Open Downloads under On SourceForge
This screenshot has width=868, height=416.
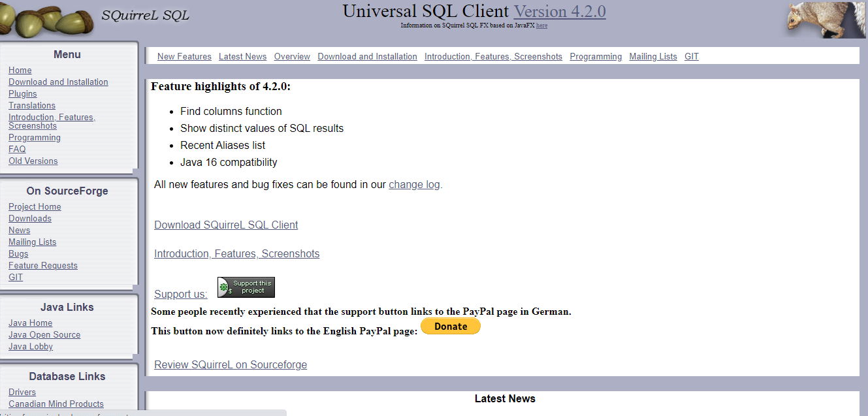[x=30, y=219]
